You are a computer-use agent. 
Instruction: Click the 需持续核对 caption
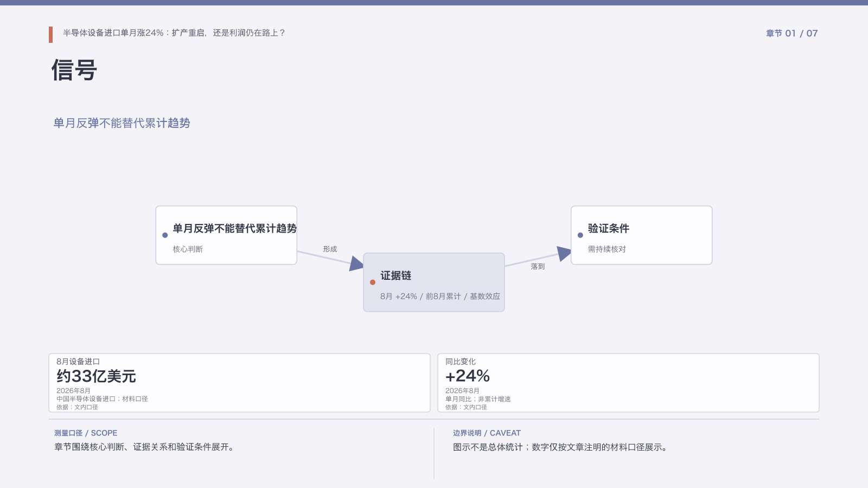pyautogui.click(x=607, y=249)
